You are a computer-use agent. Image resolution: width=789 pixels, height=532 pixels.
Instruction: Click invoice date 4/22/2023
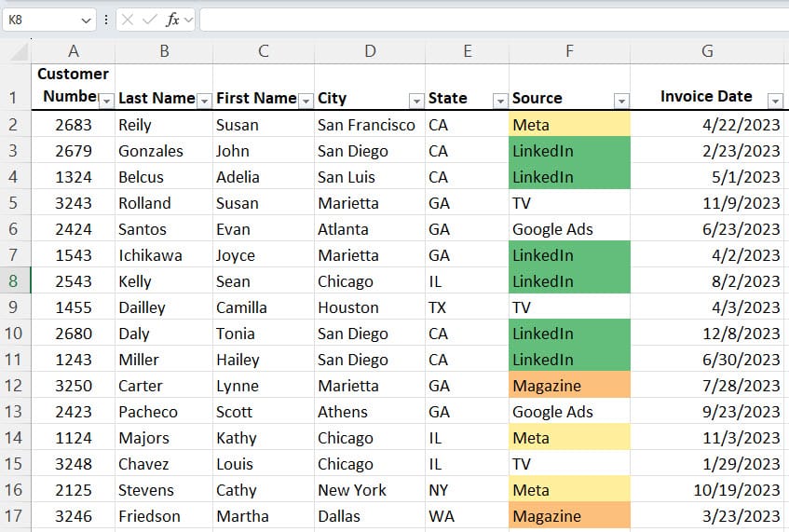click(x=707, y=124)
